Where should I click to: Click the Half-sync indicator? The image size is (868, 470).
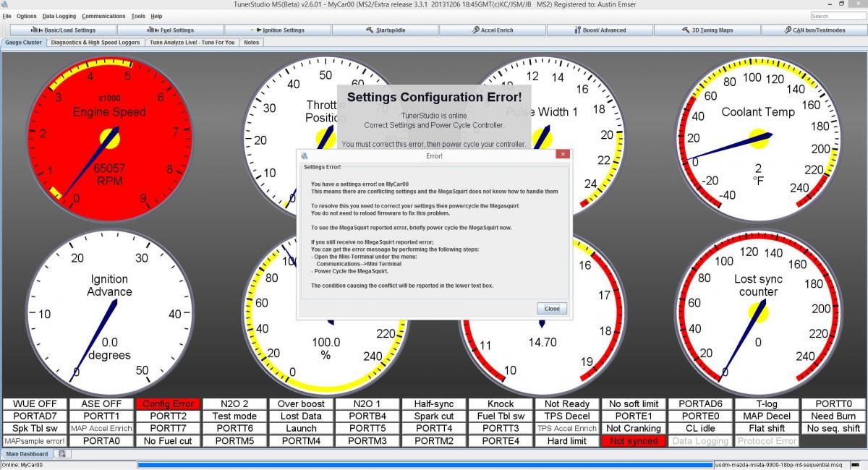[434, 404]
